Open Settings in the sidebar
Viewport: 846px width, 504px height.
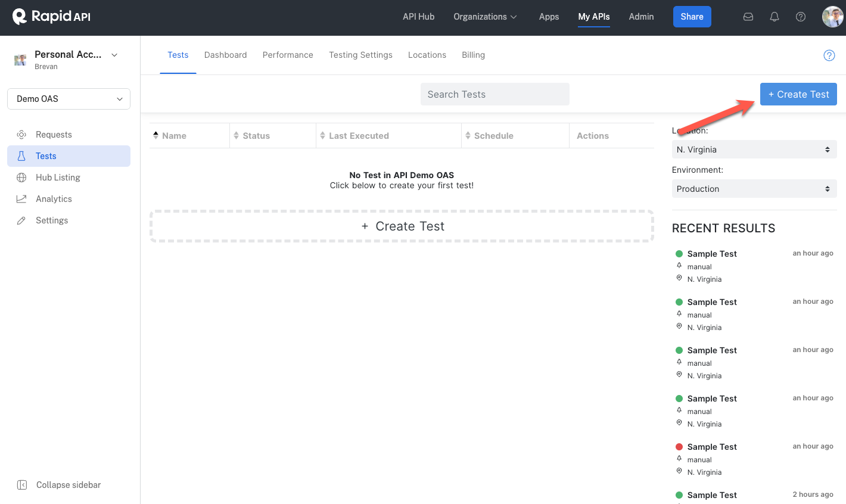coord(69,220)
